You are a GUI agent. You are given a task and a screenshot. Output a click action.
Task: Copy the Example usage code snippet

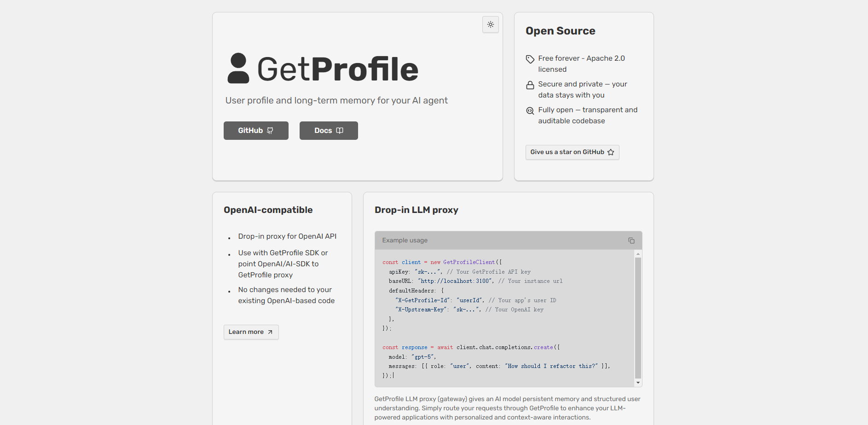(x=631, y=240)
